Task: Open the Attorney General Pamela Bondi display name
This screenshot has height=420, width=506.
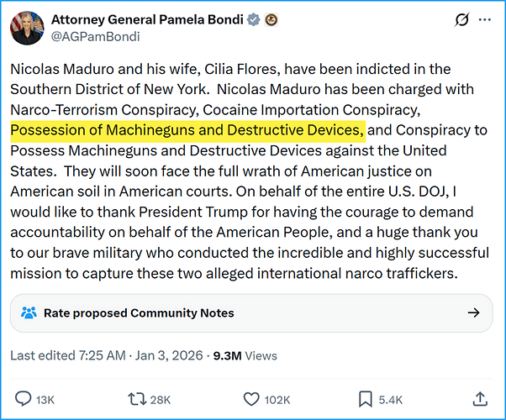Action: 146,19
